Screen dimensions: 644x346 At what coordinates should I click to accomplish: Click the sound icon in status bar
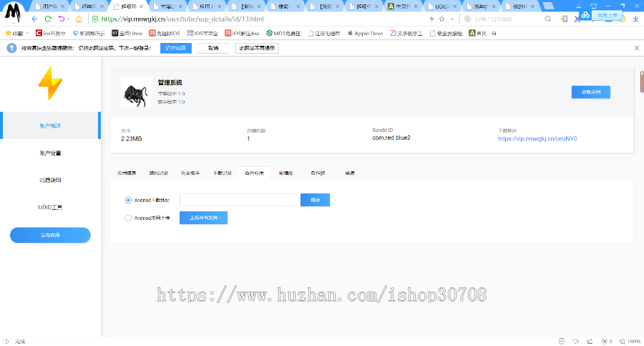point(576,341)
